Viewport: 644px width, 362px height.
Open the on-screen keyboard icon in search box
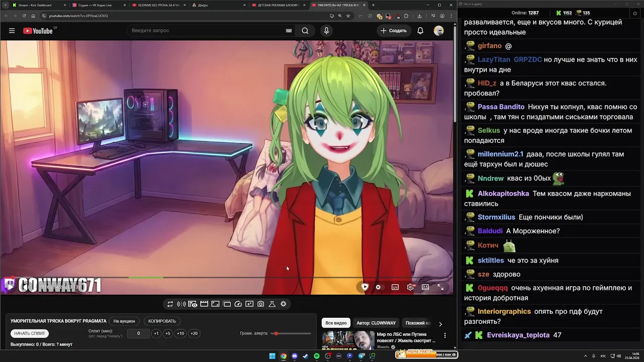tap(289, 31)
